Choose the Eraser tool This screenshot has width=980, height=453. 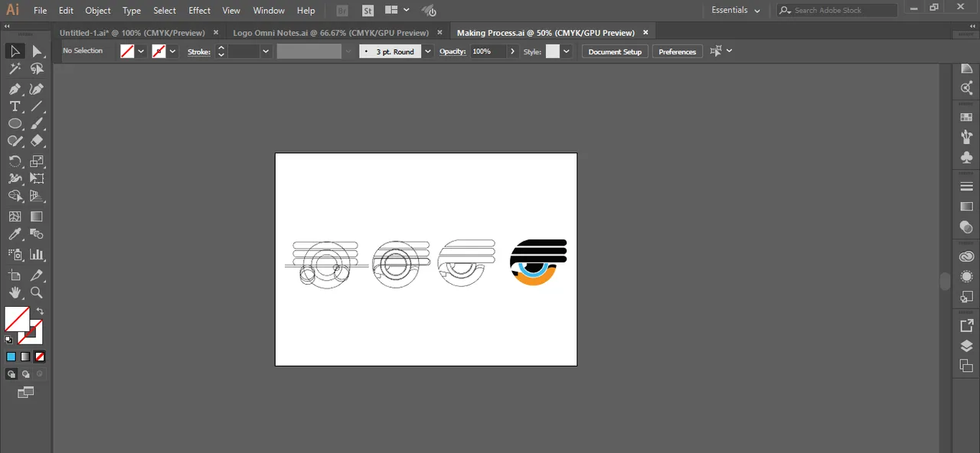coord(36,142)
